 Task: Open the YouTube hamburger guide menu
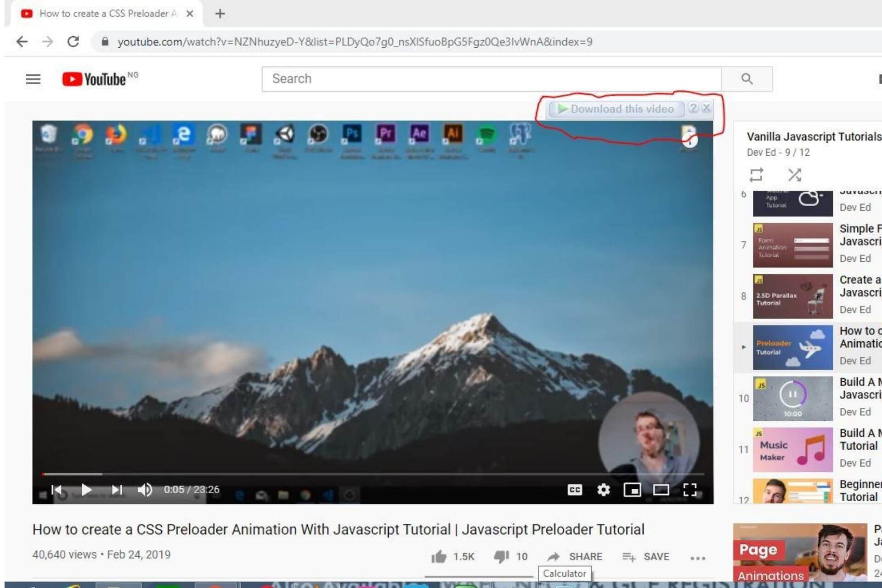coord(33,79)
